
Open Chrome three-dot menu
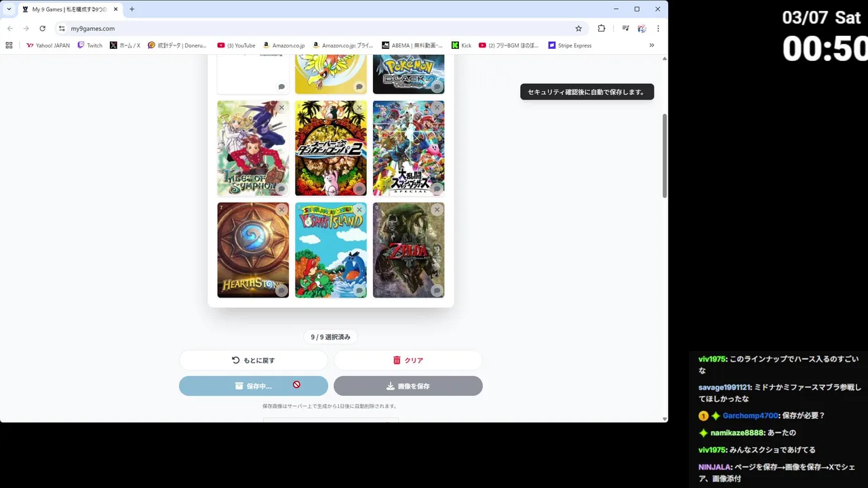point(658,28)
